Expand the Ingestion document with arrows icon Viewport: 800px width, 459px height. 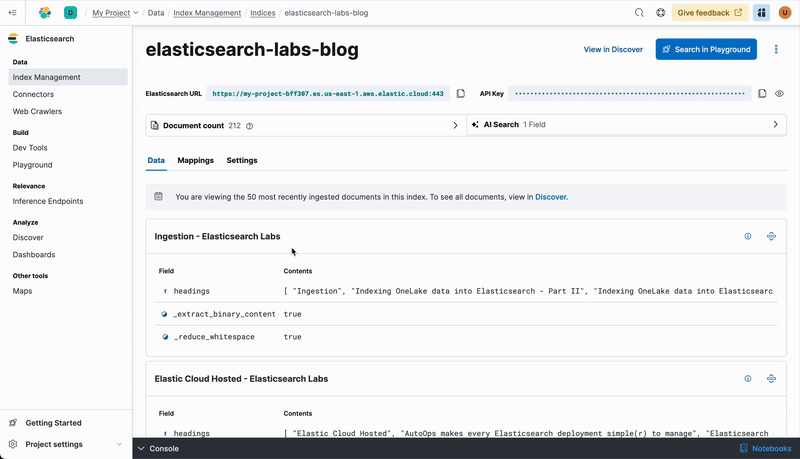[771, 237]
